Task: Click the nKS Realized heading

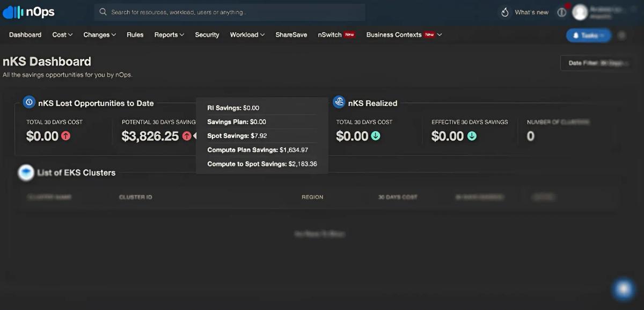Action: [x=373, y=103]
